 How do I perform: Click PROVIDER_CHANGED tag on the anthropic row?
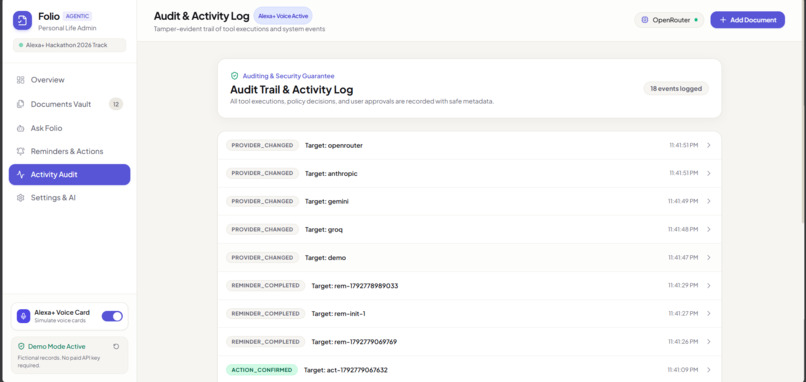click(262, 174)
